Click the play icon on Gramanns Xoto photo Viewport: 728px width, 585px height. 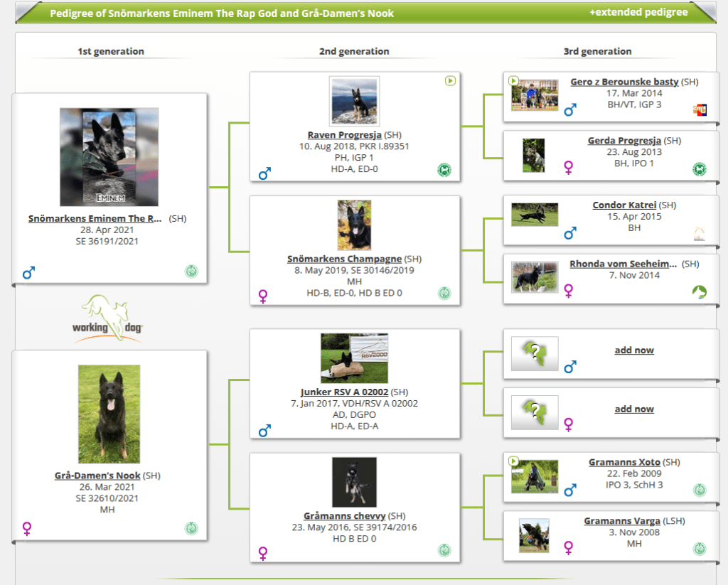coord(514,461)
